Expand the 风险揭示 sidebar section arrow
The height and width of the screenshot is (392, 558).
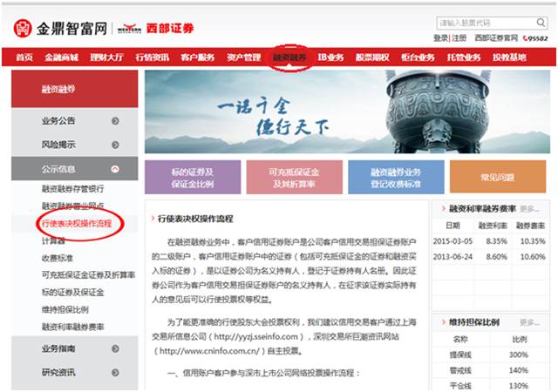tap(115, 145)
